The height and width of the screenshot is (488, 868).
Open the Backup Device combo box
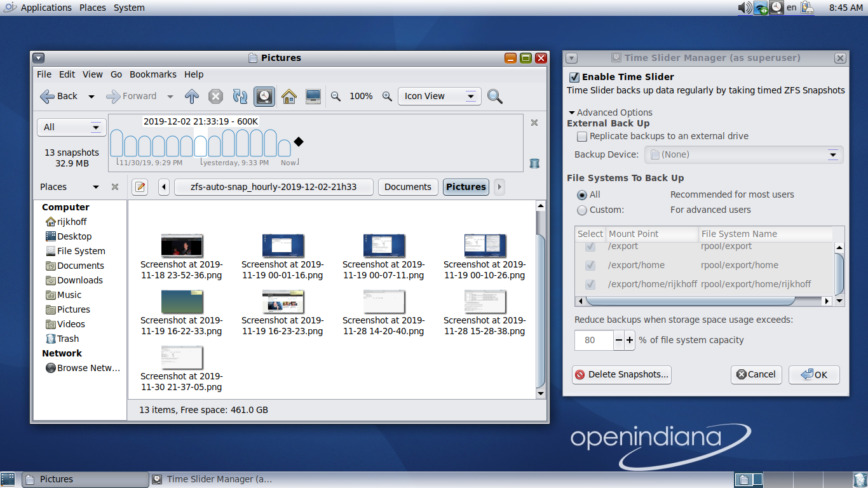coord(744,154)
